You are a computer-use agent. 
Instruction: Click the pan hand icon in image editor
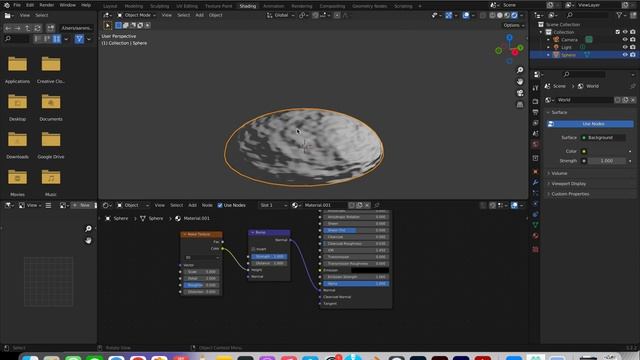click(88, 240)
